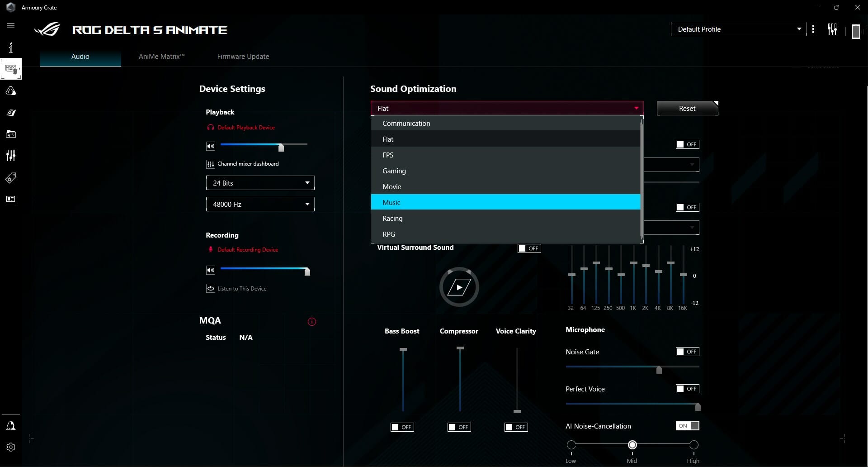
Task: Open the 24 Bits bit-depth dropdown
Action: (x=260, y=183)
